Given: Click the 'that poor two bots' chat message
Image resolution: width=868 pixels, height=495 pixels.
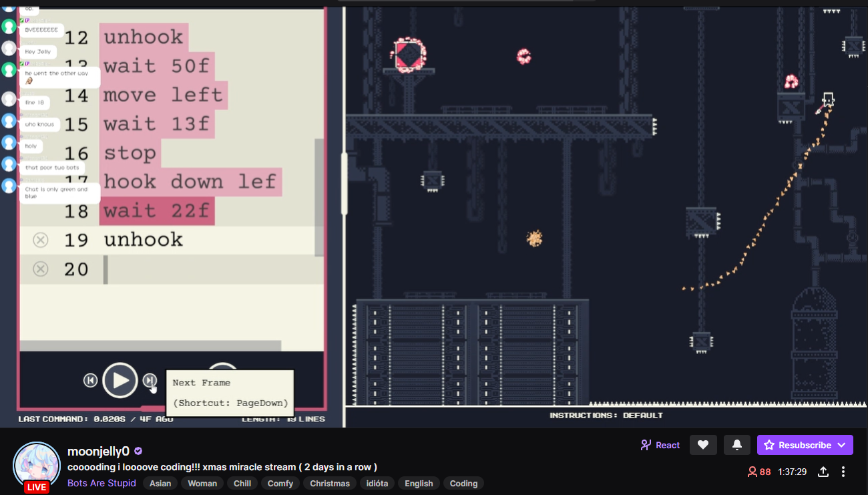Looking at the screenshot, I should [x=52, y=168].
